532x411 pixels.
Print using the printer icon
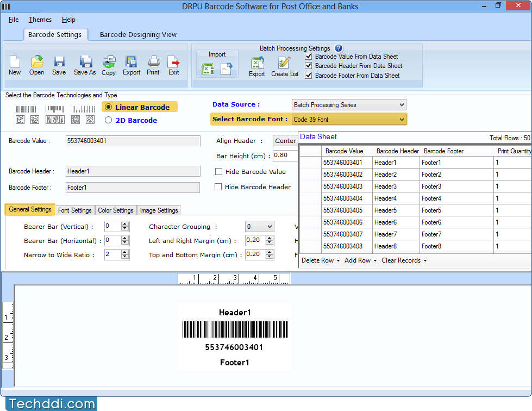(153, 62)
